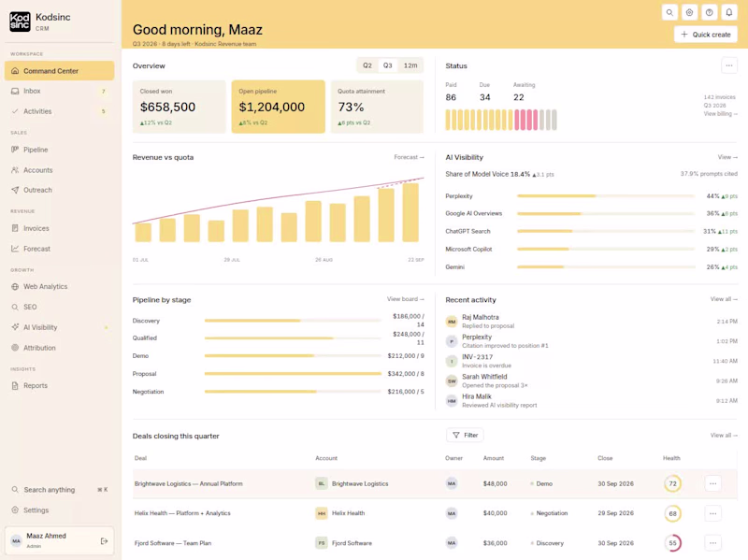Click the Settings gear icon
The height and width of the screenshot is (560, 748).
[15, 510]
